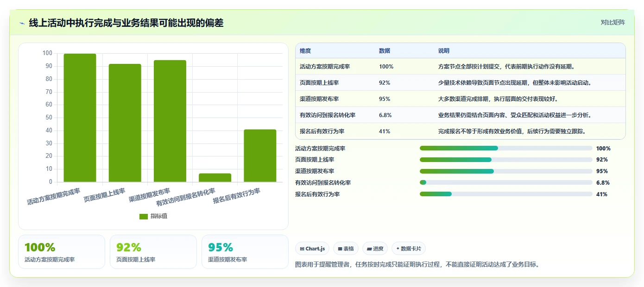Click the 活动方案按期完成率 progress bar
Screen dimensions: 644x287
click(506, 148)
